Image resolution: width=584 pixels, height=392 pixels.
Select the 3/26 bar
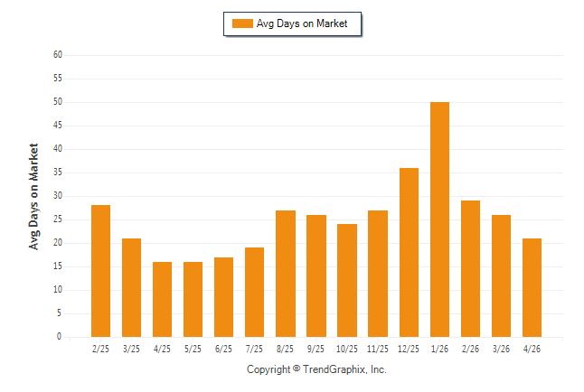[x=502, y=276]
